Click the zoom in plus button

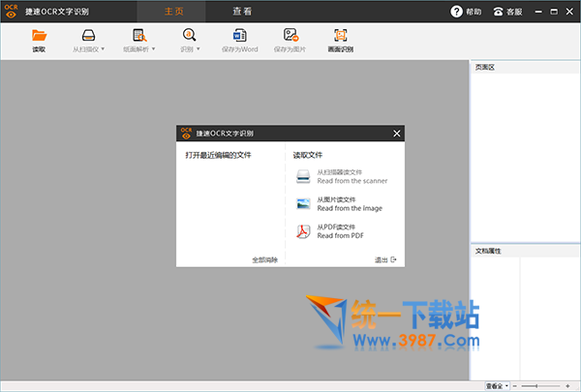tap(567, 386)
